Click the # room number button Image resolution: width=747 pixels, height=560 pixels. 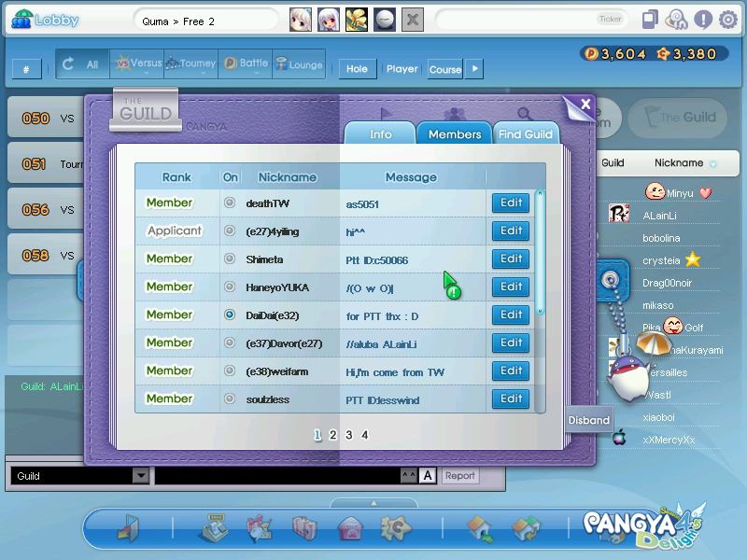pos(26,69)
